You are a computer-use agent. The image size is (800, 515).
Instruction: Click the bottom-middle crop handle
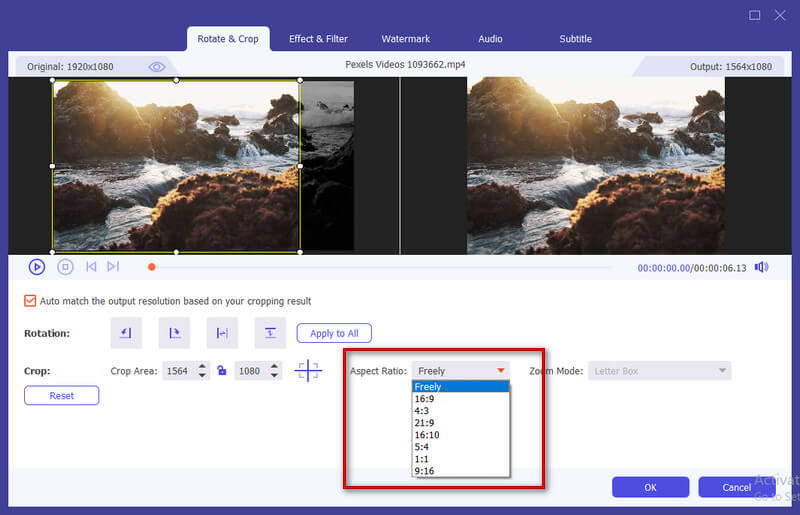click(176, 252)
